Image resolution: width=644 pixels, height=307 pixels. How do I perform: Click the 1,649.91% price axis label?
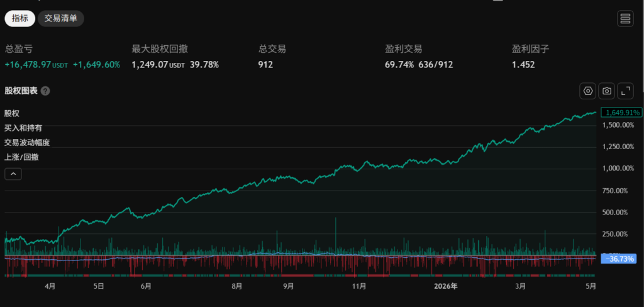pyautogui.click(x=621, y=112)
